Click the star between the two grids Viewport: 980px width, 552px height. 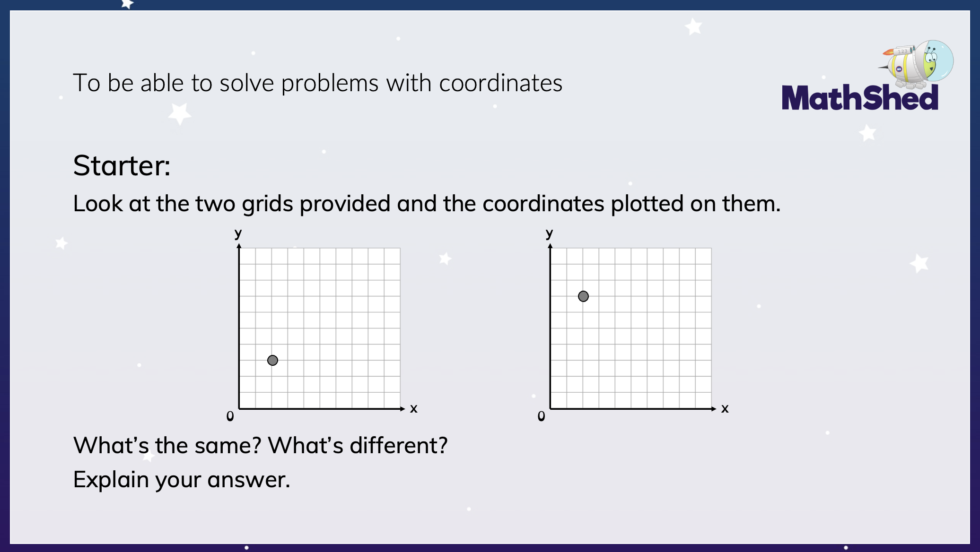click(x=445, y=259)
